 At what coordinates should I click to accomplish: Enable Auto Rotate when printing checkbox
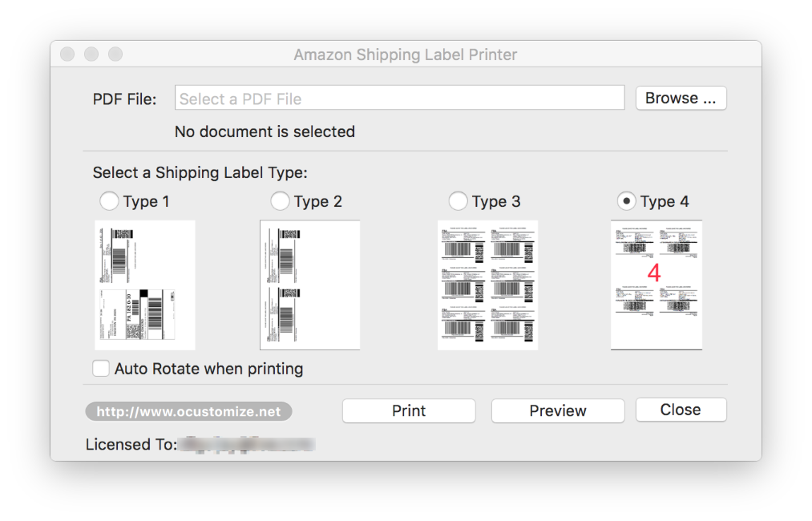101,369
